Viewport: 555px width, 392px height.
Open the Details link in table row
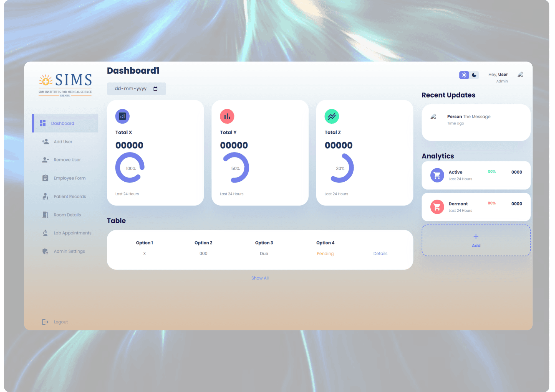click(380, 253)
